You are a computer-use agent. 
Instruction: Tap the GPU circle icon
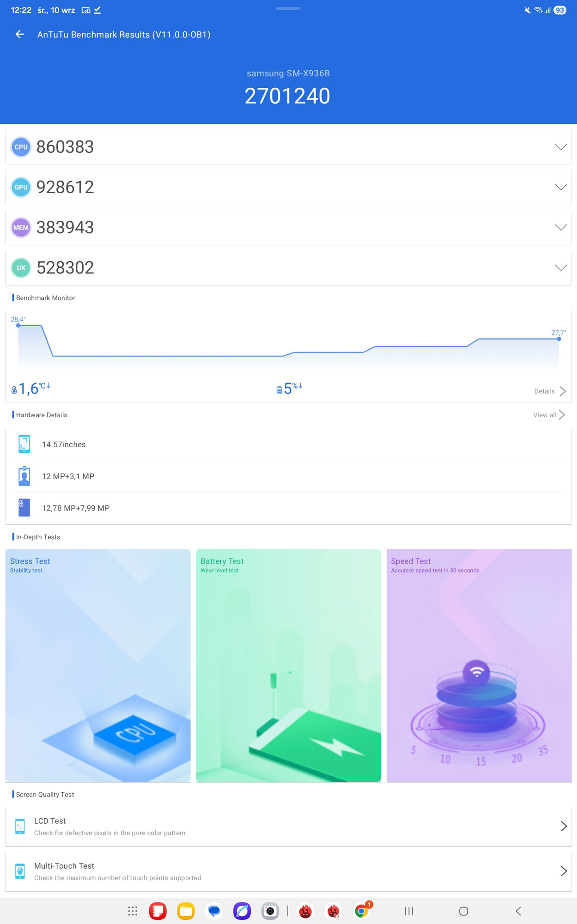pos(21,187)
